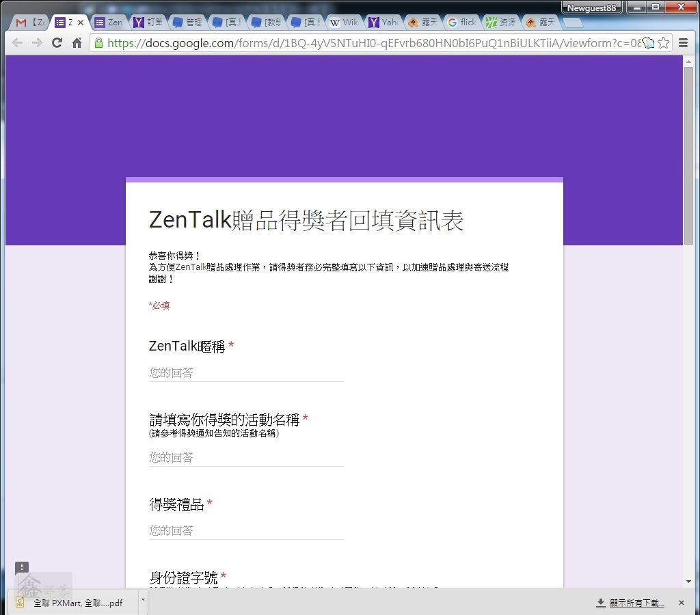Image resolution: width=700 pixels, height=615 pixels.
Task: Bookmark this page with the star
Action: tap(663, 43)
